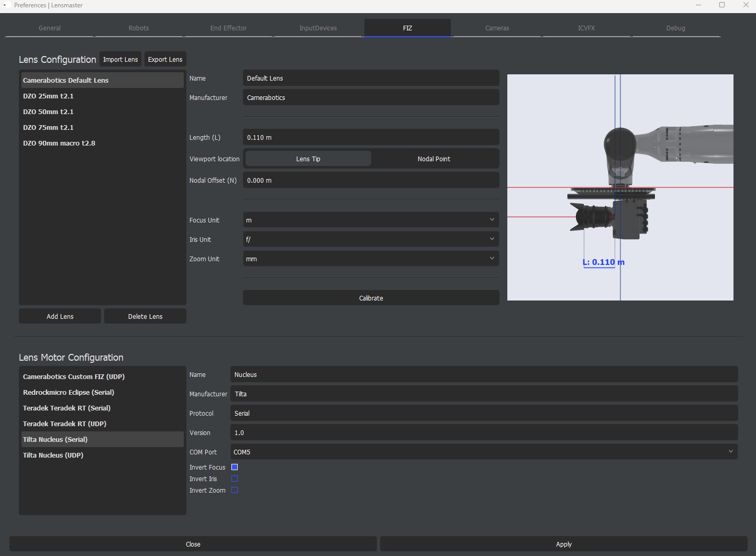This screenshot has height=556, width=756.
Task: Click Add Lens button
Action: (60, 316)
